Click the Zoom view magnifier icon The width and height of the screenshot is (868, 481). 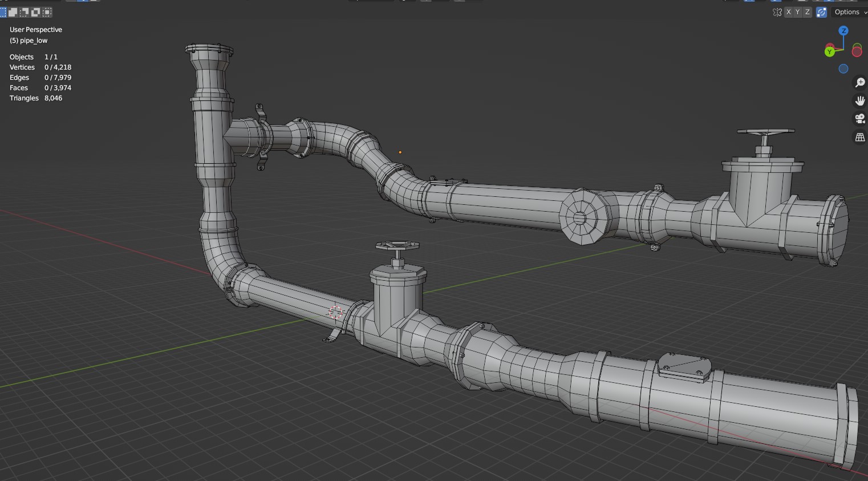pyautogui.click(x=859, y=83)
